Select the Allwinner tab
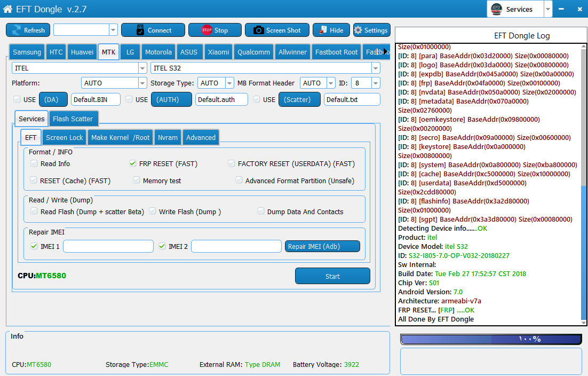 pyautogui.click(x=292, y=52)
